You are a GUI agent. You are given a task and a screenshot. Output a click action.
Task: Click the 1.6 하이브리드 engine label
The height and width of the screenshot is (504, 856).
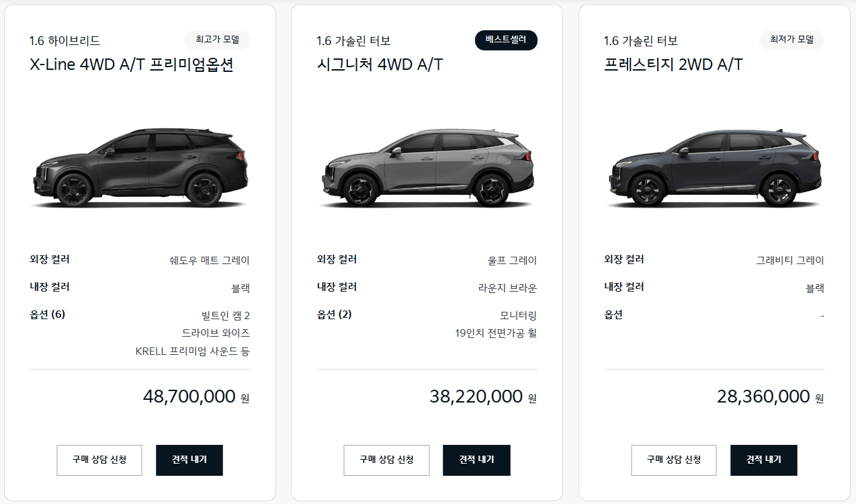point(63,40)
